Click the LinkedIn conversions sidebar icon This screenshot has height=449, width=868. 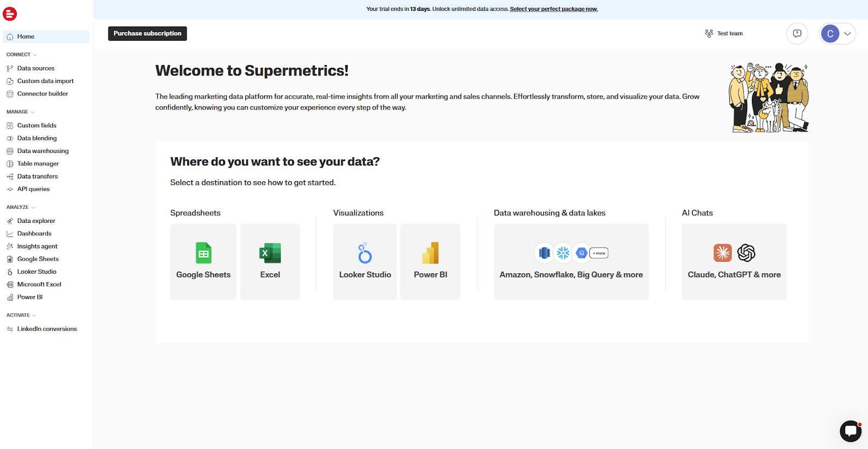tap(10, 329)
